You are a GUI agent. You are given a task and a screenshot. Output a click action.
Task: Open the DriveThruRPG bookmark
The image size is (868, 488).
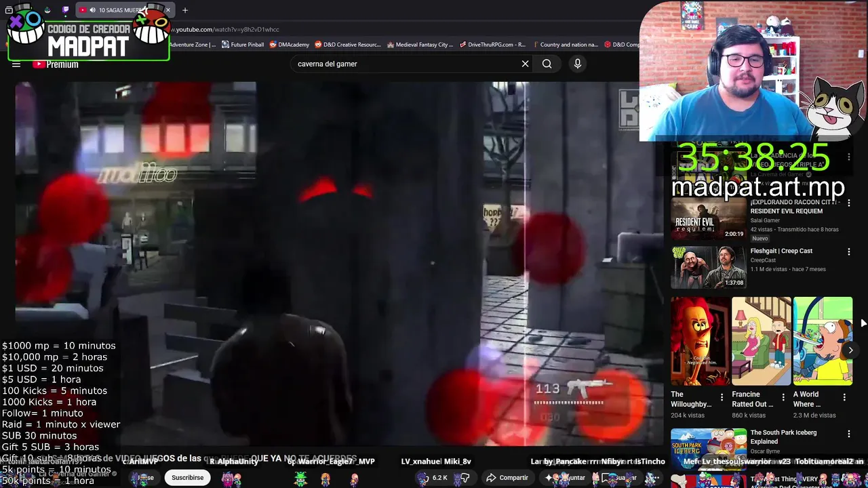pyautogui.click(x=492, y=45)
